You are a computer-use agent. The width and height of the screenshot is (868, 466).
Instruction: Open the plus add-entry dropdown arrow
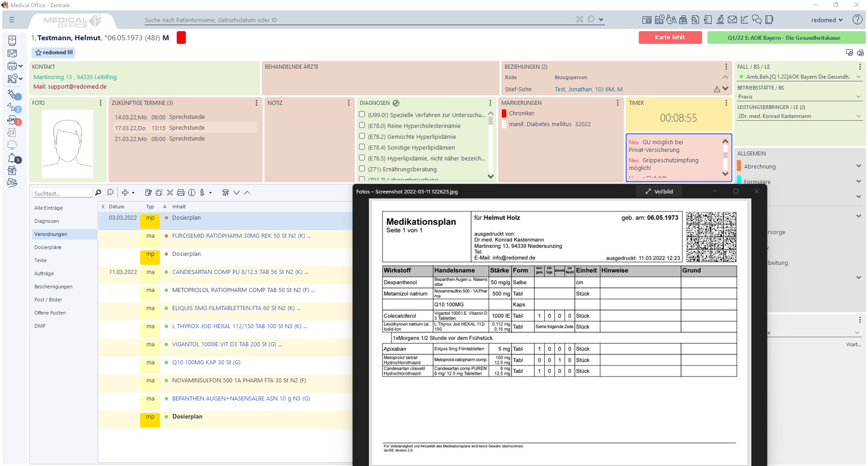pyautogui.click(x=133, y=193)
